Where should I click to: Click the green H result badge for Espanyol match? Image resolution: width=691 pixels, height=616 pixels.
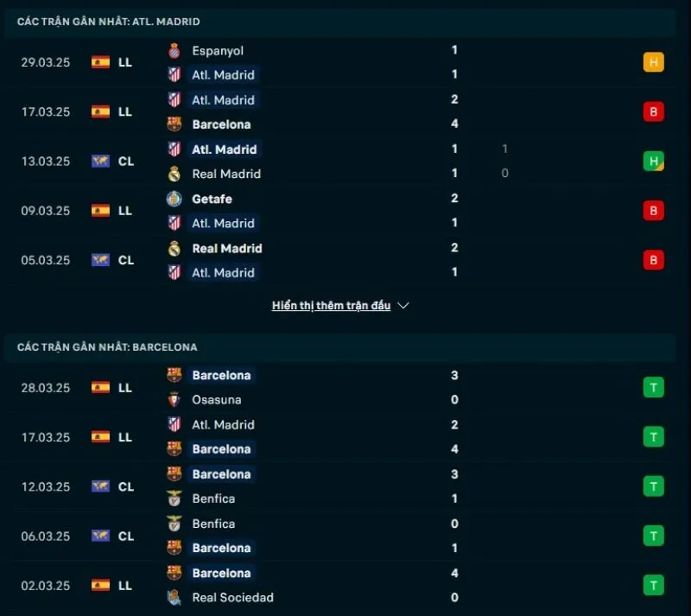click(654, 62)
